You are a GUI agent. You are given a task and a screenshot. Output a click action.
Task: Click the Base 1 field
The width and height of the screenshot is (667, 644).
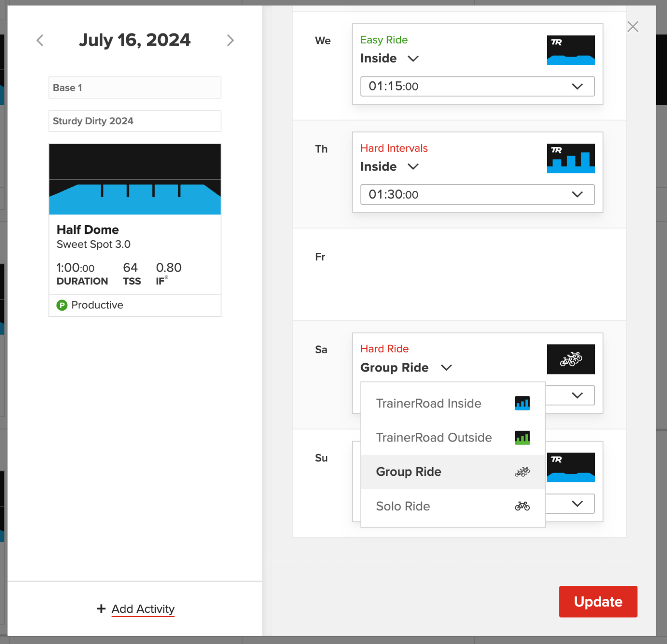click(135, 88)
